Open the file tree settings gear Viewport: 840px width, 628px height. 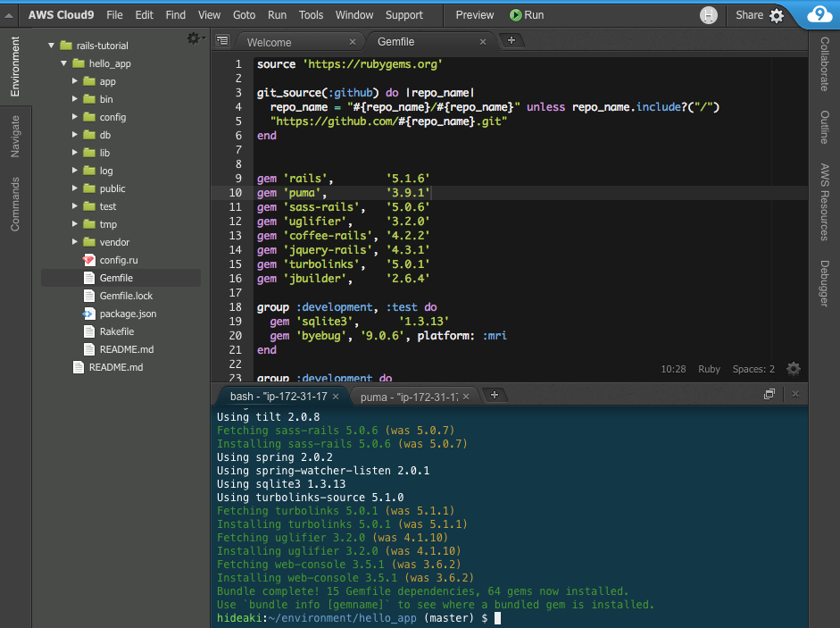coord(194,38)
